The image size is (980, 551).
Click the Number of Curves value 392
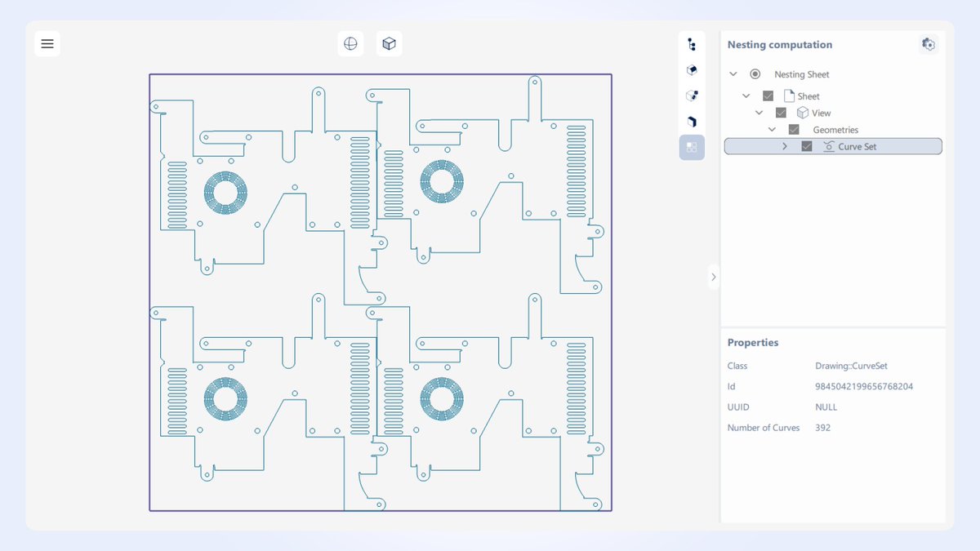click(823, 428)
